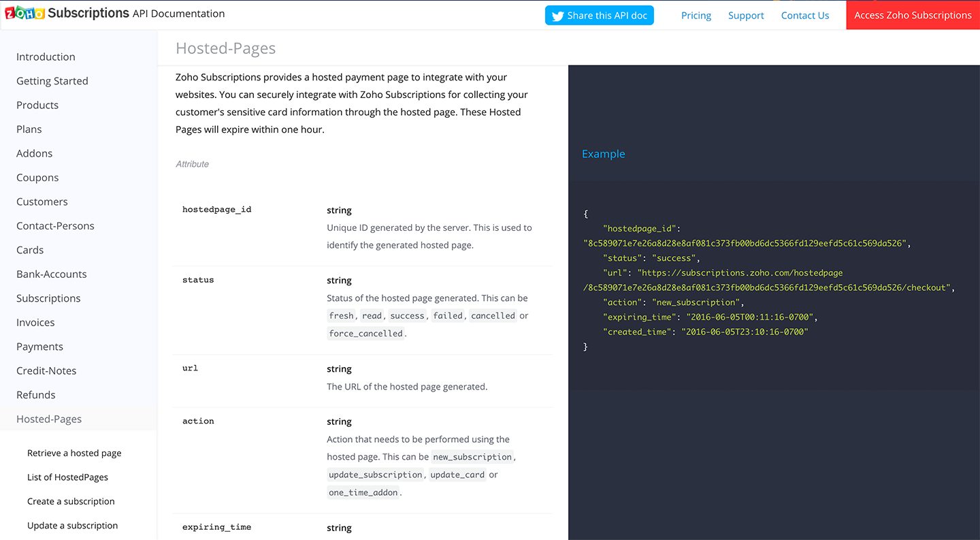Image resolution: width=980 pixels, height=540 pixels.
Task: Open the 'Products' documentation section
Action: click(37, 105)
